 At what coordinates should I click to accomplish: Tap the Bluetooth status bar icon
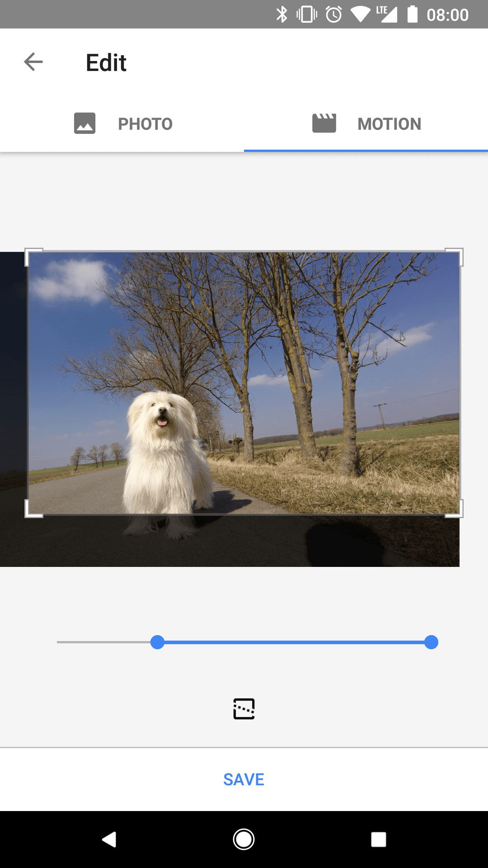tap(282, 14)
